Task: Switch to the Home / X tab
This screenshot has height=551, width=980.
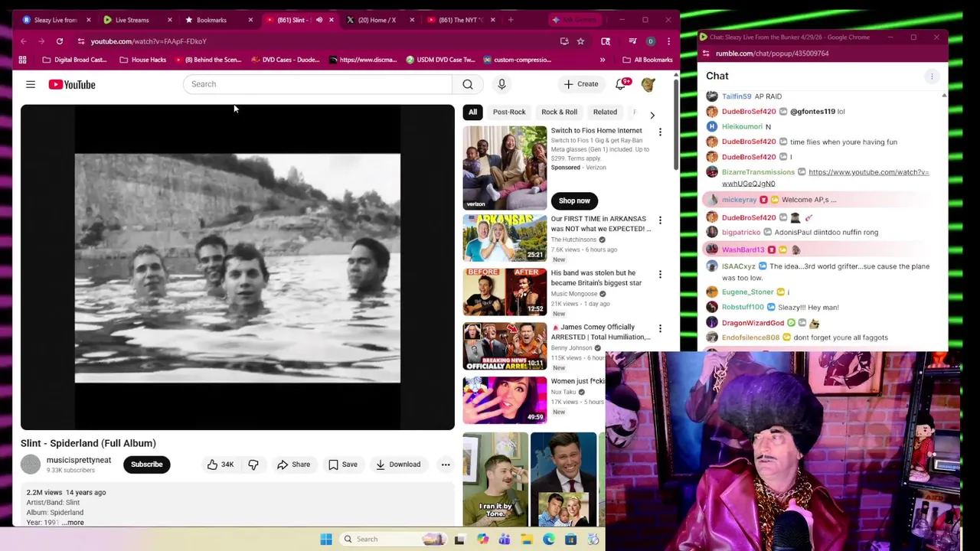Action: click(378, 20)
